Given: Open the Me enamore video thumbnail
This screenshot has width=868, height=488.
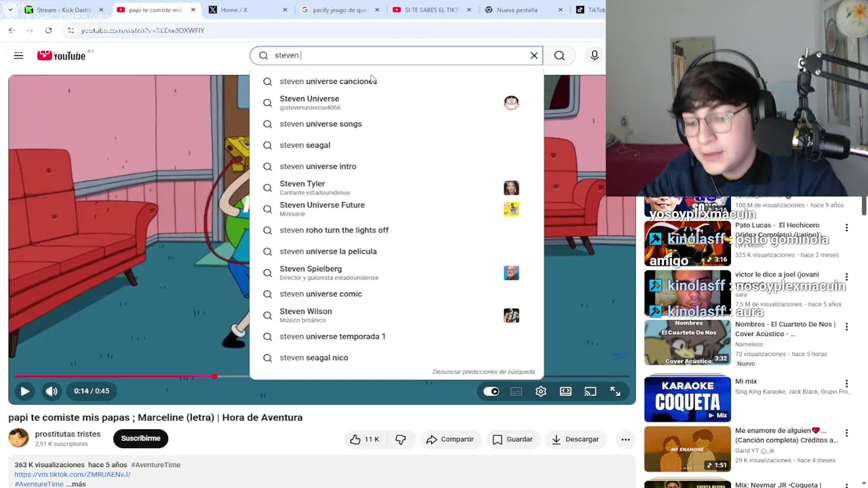Looking at the screenshot, I should (x=688, y=449).
